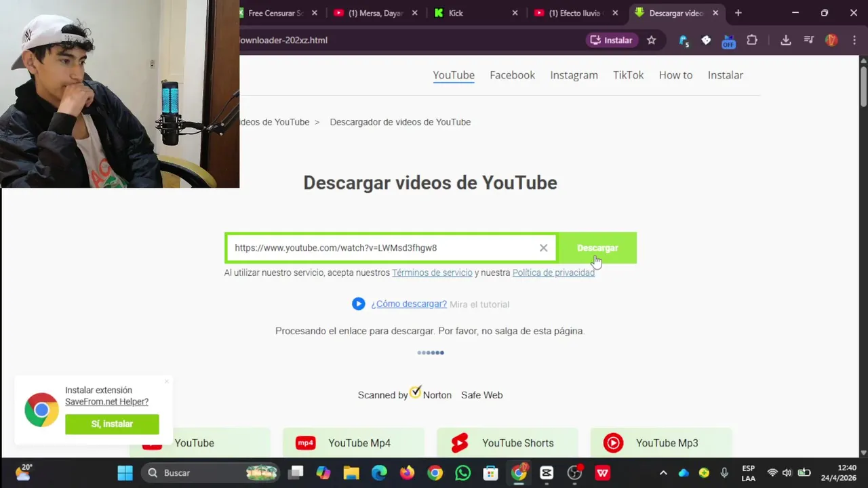Select Instagram in the site navigation
Viewport: 868px width, 488px height.
574,75
